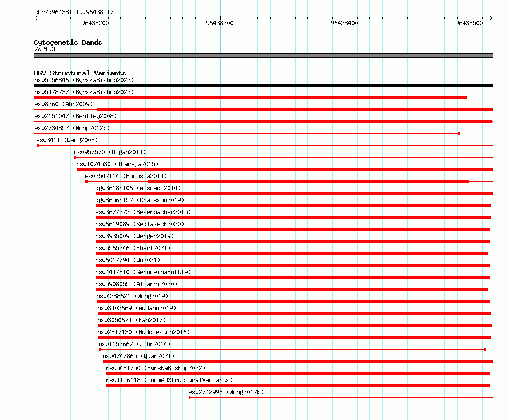
Task: Click the red bar under dgv3618n106 Alsmadi2014
Action: [294, 194]
